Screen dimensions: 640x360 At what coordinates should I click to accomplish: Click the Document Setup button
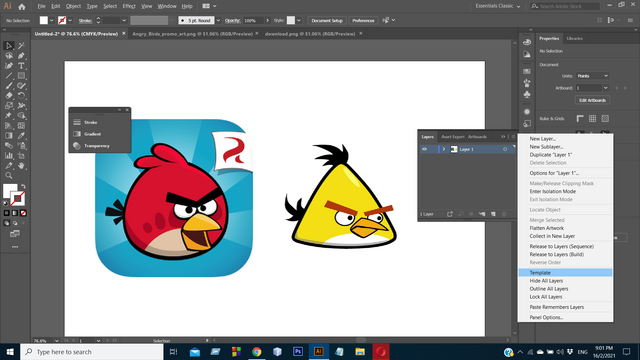click(x=327, y=20)
